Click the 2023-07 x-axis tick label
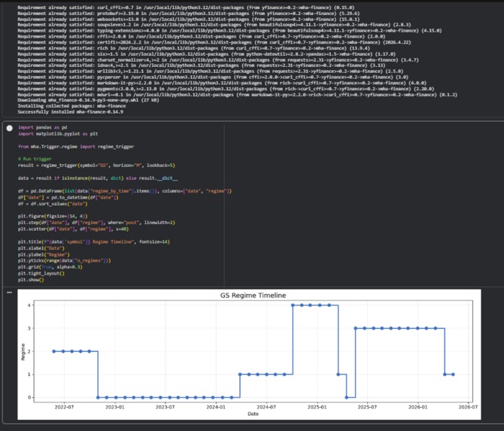The image size is (504, 431). [165, 407]
